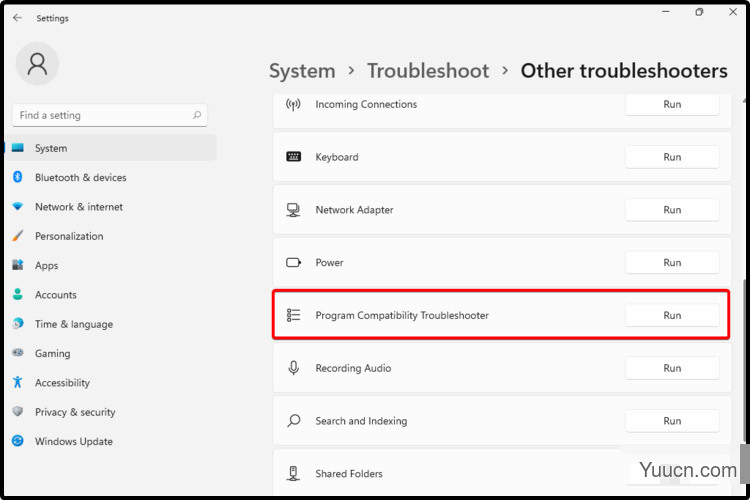Screen dimensions: 750x500
Task: Go to Personalization settings
Action: (69, 236)
